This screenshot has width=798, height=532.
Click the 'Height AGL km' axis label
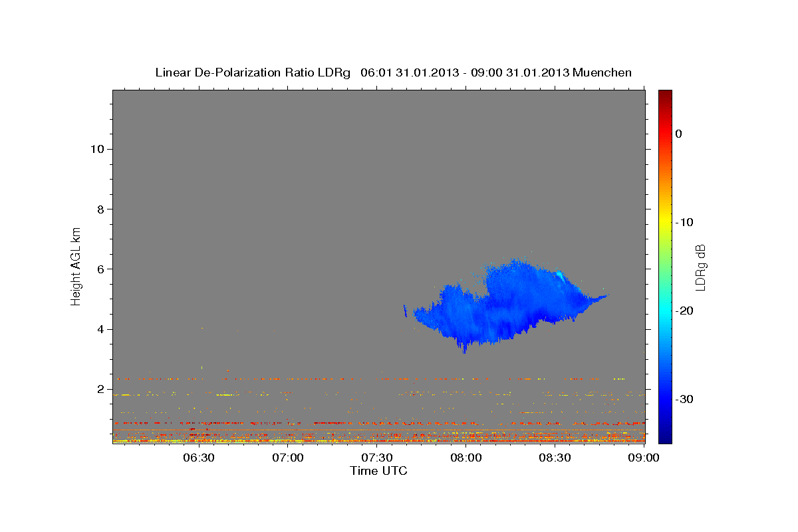[76, 265]
